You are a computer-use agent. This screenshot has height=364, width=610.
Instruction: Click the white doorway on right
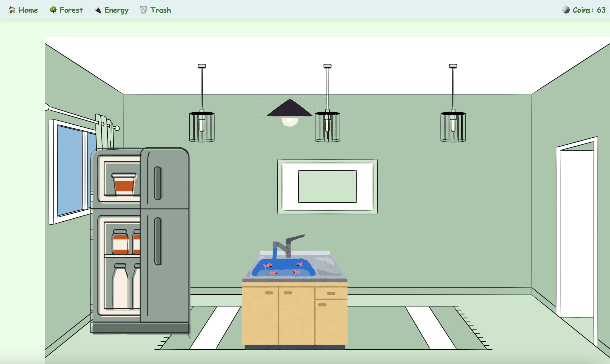point(576,233)
